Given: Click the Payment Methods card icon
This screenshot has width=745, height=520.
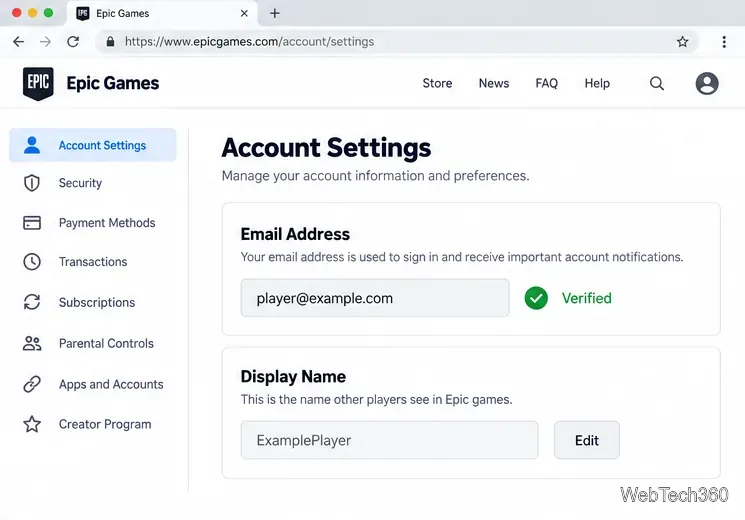Looking at the screenshot, I should coord(32,222).
